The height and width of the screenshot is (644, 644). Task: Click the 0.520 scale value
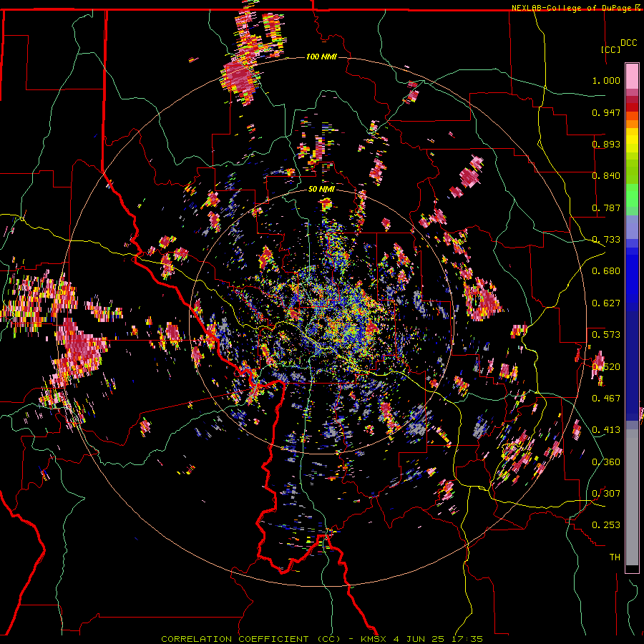point(606,367)
